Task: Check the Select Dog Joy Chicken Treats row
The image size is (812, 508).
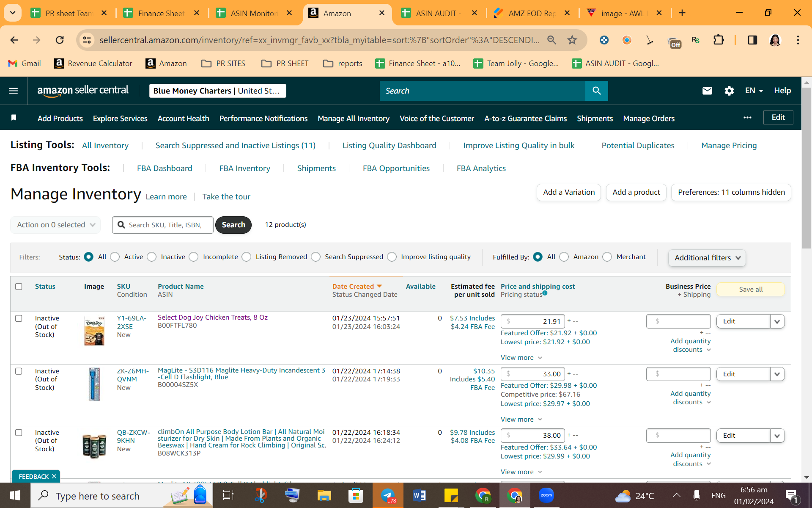Action: click(x=19, y=318)
